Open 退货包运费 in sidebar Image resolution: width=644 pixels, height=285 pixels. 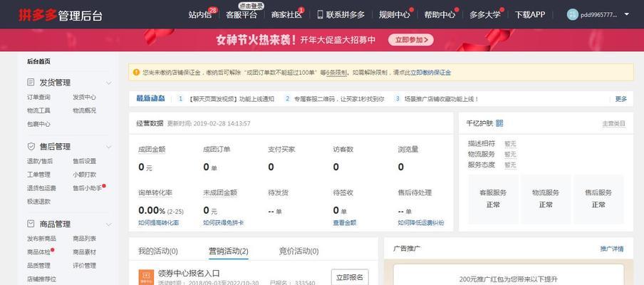[41, 188]
